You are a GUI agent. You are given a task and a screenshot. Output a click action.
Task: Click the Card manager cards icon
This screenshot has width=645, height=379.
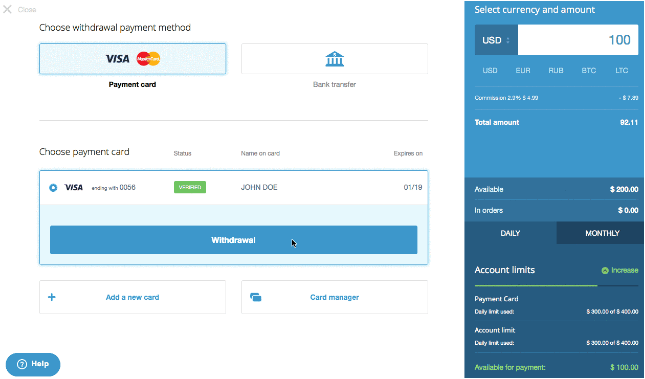[x=255, y=297]
